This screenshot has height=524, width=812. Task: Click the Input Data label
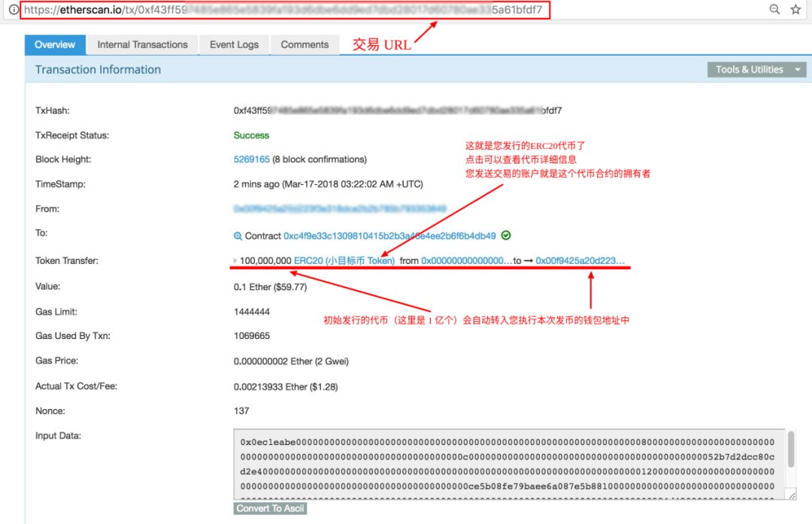pos(58,436)
